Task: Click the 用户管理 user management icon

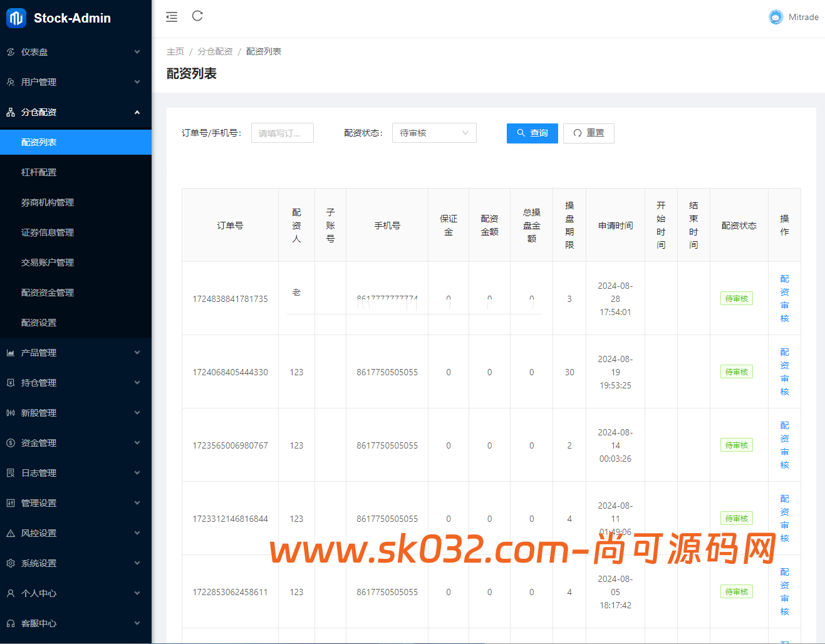Action: 10,81
